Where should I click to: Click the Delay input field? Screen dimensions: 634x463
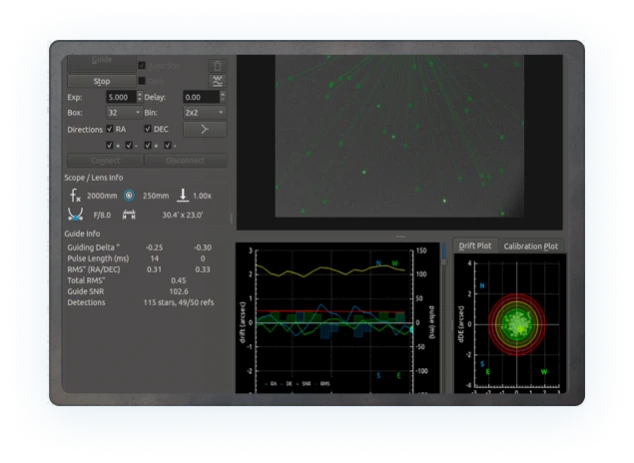(x=201, y=97)
